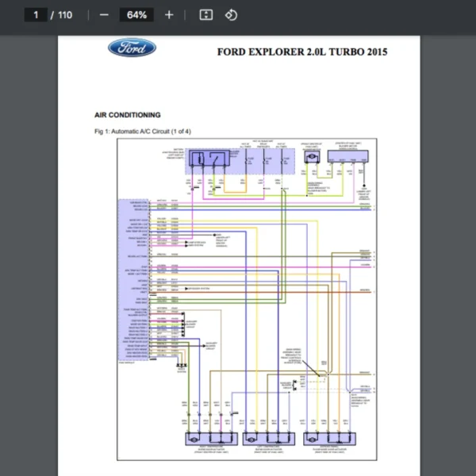Click the zoom in plus button
Screen dimensions: 476x476
pos(169,15)
